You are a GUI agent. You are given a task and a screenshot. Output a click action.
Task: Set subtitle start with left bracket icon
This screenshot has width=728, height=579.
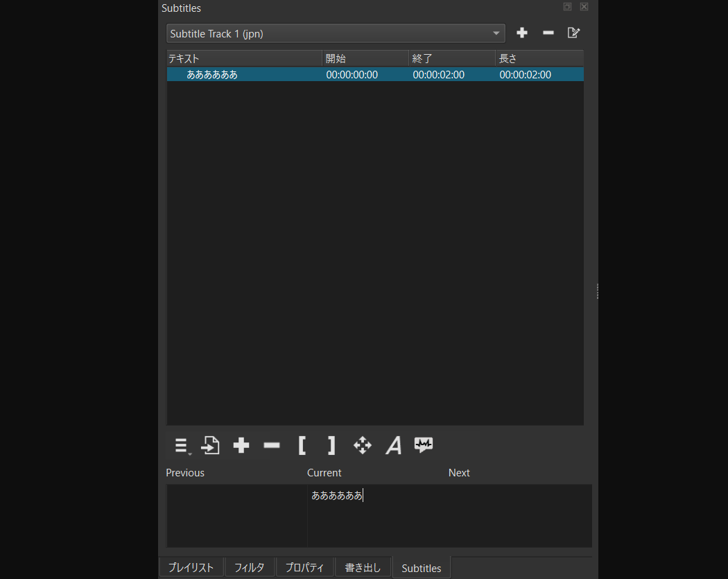click(302, 446)
